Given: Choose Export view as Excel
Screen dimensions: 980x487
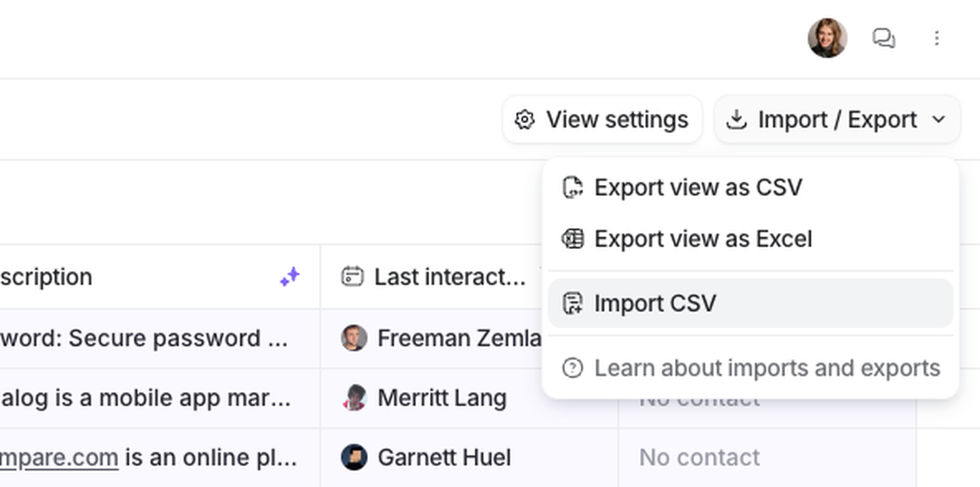Looking at the screenshot, I should 703,239.
